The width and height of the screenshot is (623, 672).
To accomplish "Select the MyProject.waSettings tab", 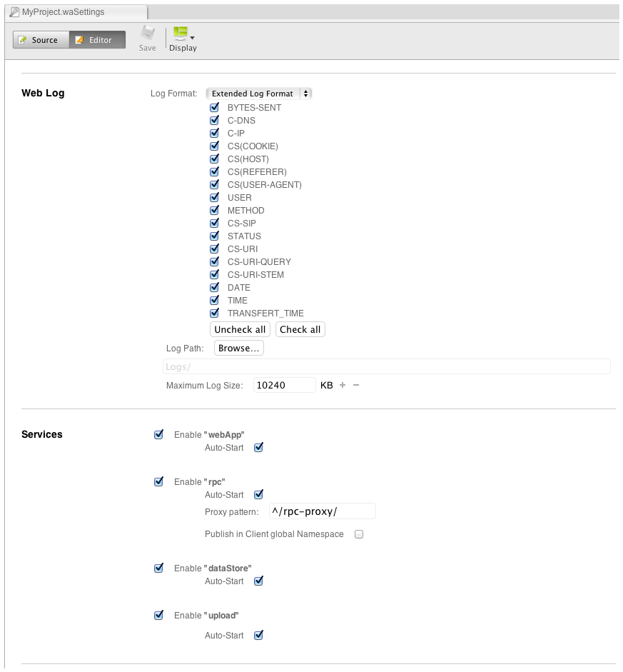I will 76,12.
